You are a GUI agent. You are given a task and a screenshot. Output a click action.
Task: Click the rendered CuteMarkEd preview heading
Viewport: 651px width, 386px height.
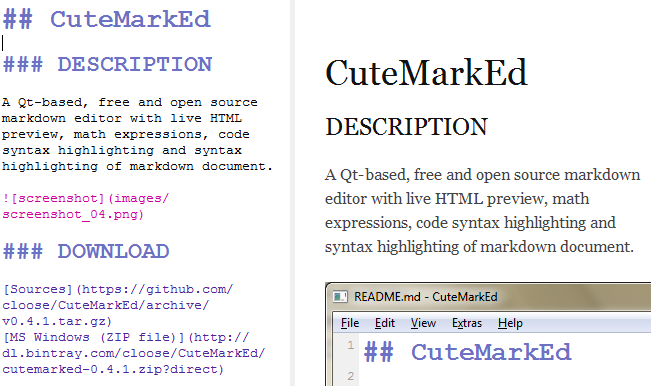pyautogui.click(x=426, y=73)
